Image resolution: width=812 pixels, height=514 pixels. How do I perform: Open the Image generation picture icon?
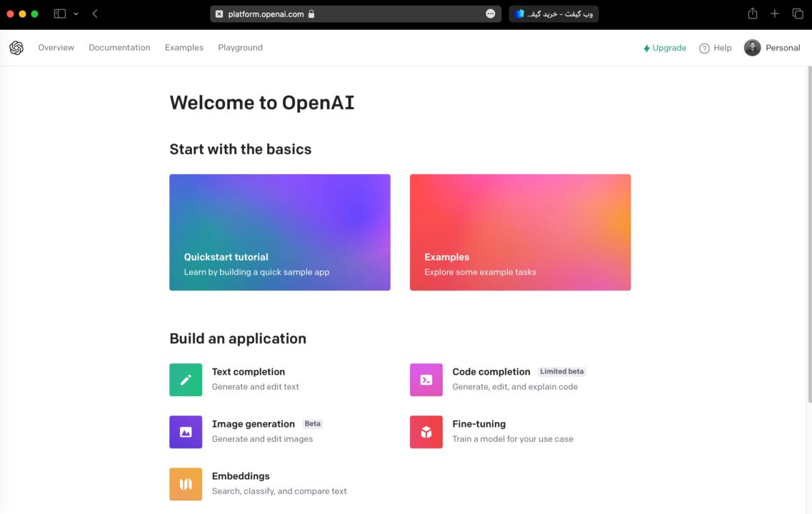(186, 432)
